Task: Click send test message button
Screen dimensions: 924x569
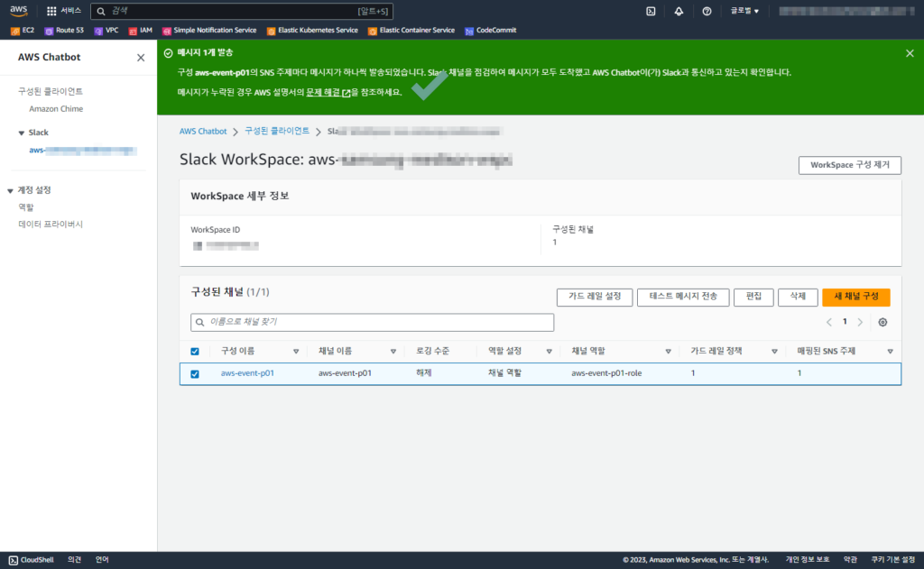Action: click(683, 297)
